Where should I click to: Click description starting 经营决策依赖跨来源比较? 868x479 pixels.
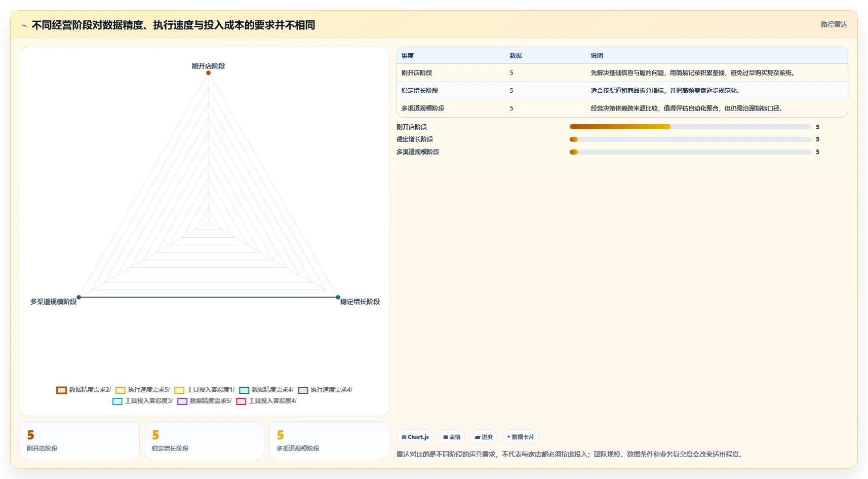[688, 108]
